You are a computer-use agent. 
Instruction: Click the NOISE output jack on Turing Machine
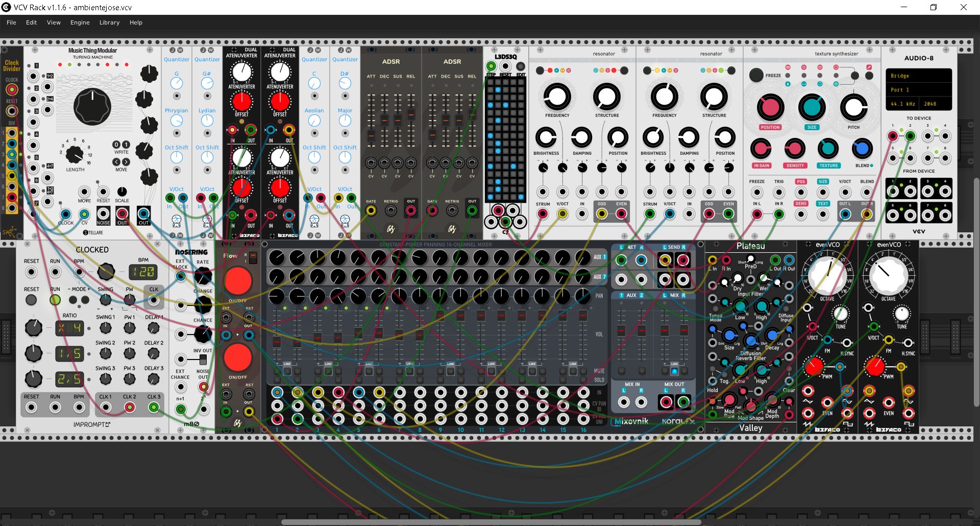point(104,213)
